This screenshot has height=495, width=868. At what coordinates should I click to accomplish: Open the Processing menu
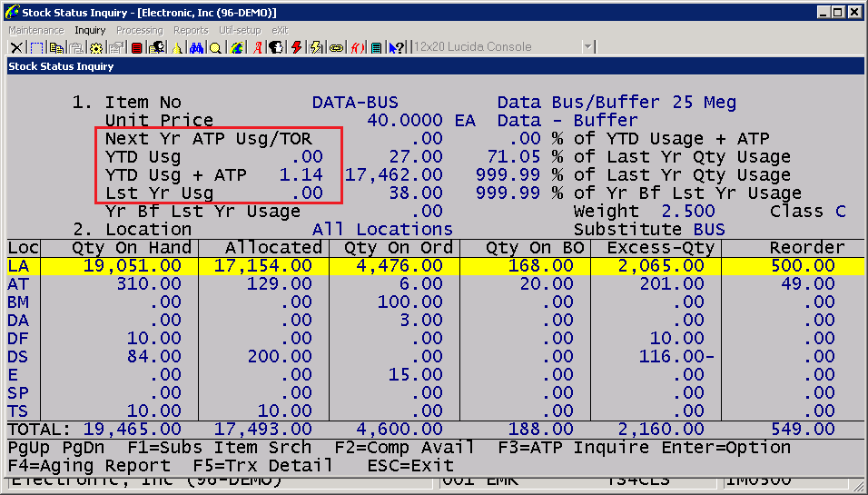(x=140, y=30)
